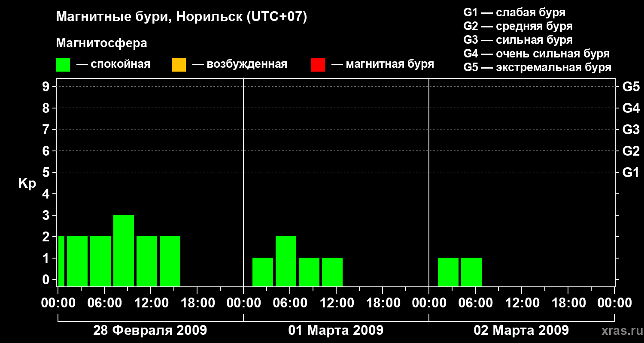This screenshot has width=644, height=343.
Task: Click legend label '— спокойная'
Action: pyautogui.click(x=113, y=64)
